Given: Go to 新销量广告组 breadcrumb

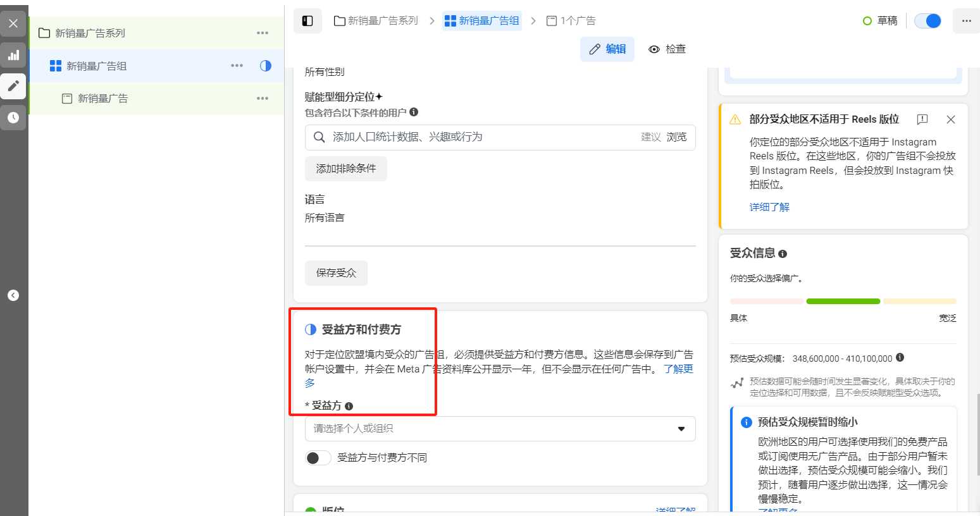Looking at the screenshot, I should pos(482,21).
